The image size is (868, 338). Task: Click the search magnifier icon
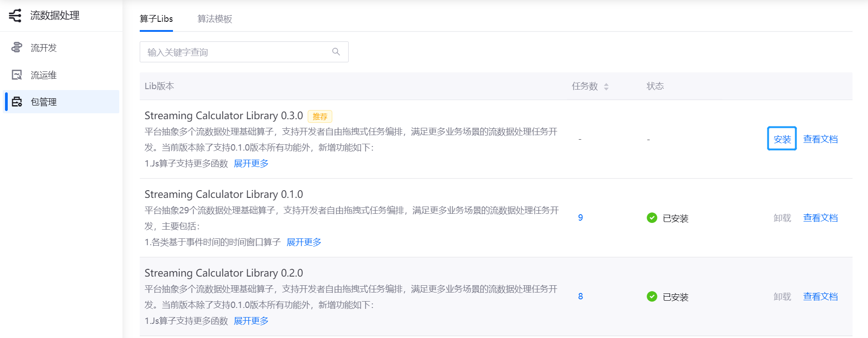(x=336, y=52)
